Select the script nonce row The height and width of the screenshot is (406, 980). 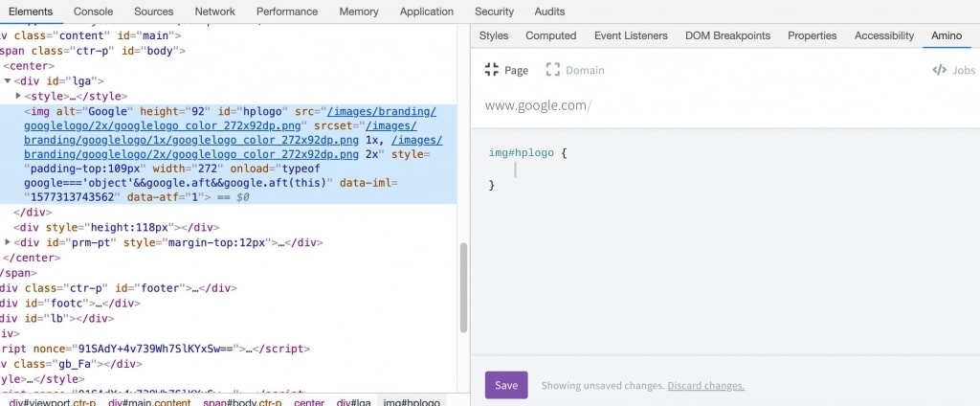[155, 350]
